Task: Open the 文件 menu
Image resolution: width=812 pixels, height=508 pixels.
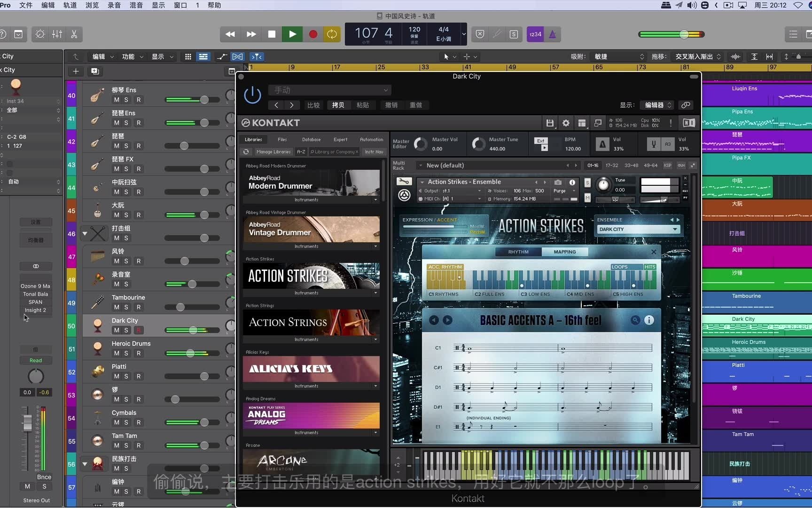Action: pos(26,5)
